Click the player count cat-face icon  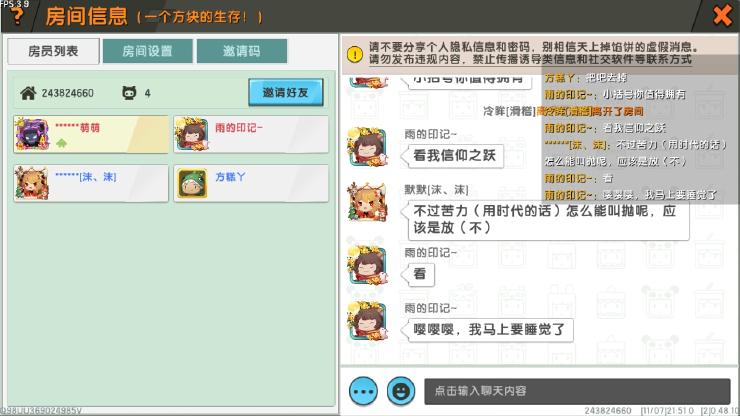(129, 93)
